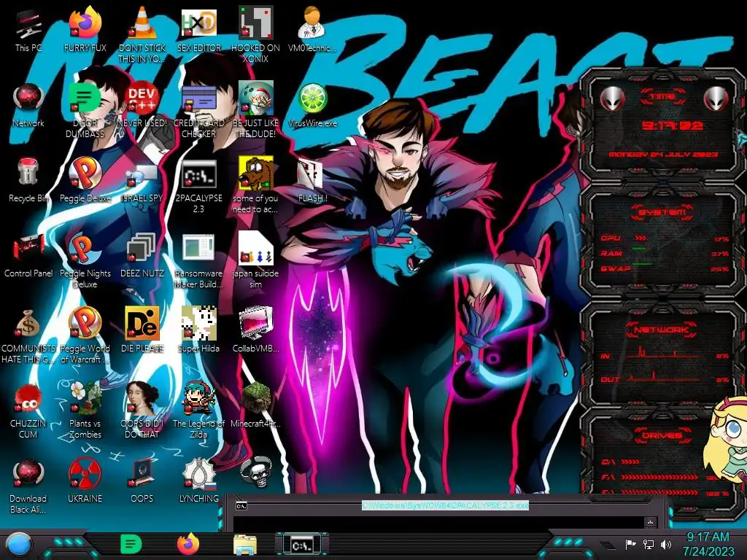Open green document app in taskbar

click(x=131, y=544)
